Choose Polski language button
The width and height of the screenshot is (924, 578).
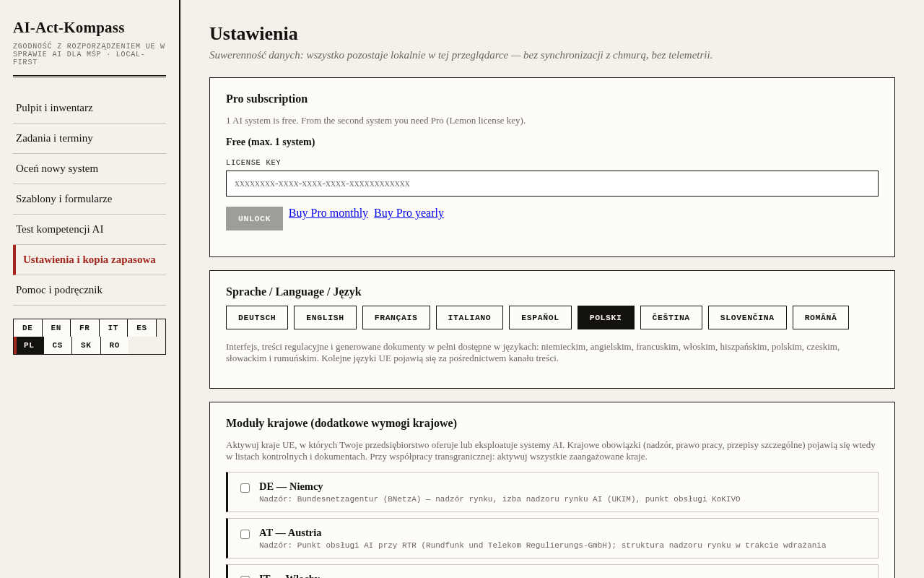(606, 318)
